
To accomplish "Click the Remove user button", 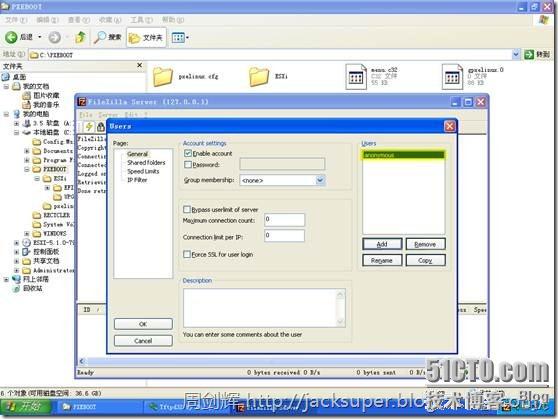I will tap(425, 244).
